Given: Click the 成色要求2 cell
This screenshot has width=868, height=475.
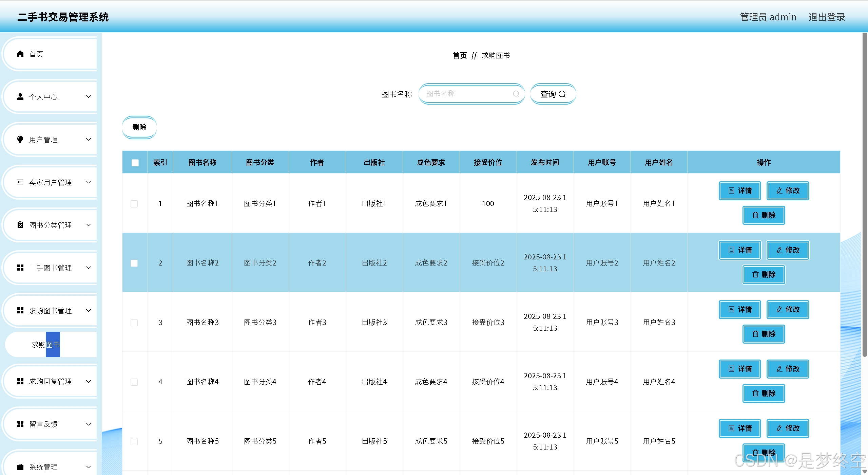Looking at the screenshot, I should pos(431,263).
